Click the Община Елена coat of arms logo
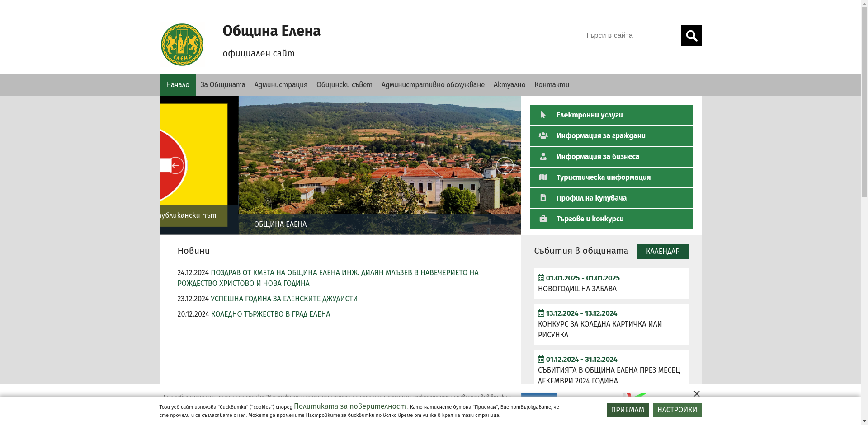Viewport: 868px width, 425px height. (182, 45)
